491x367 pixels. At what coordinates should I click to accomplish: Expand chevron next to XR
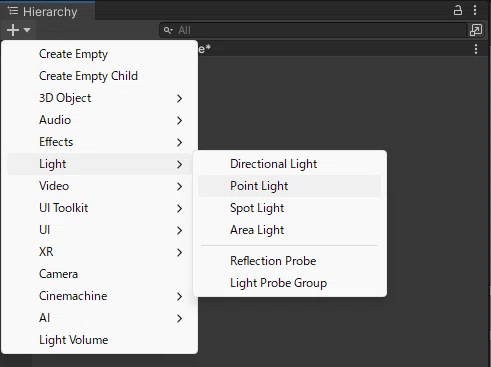coord(179,252)
